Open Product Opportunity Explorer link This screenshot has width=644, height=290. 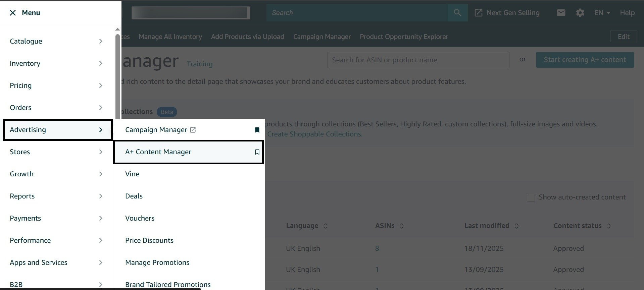(x=404, y=37)
